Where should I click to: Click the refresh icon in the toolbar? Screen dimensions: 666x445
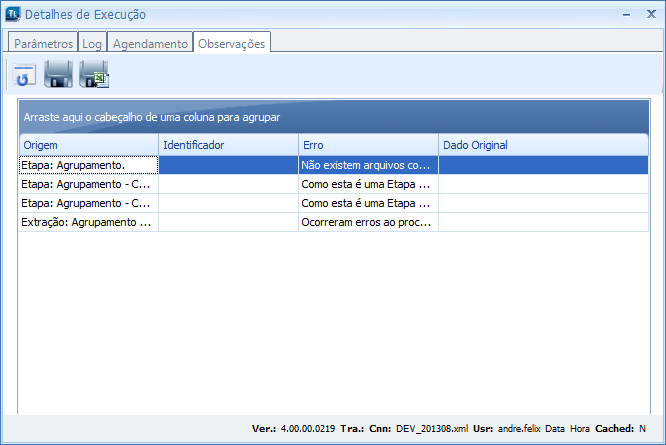click(25, 74)
